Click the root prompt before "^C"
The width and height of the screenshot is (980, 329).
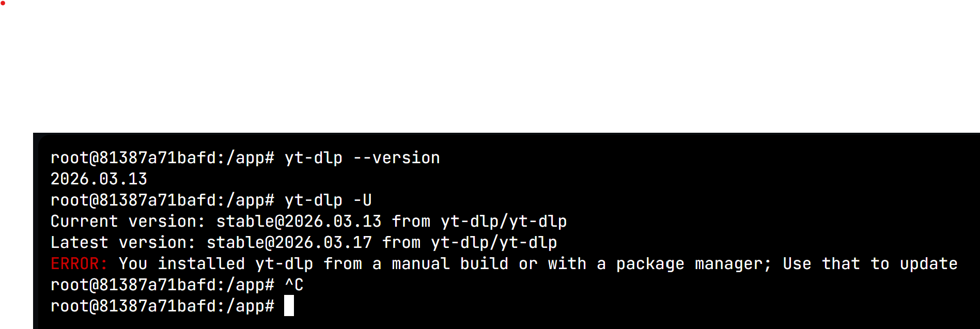click(x=162, y=285)
